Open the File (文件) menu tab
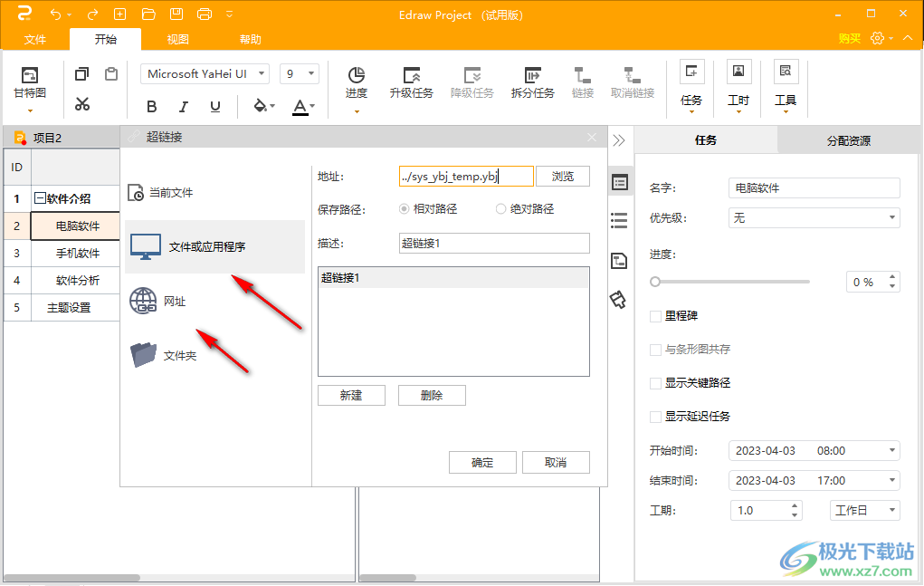The height and width of the screenshot is (586, 924). click(x=34, y=40)
